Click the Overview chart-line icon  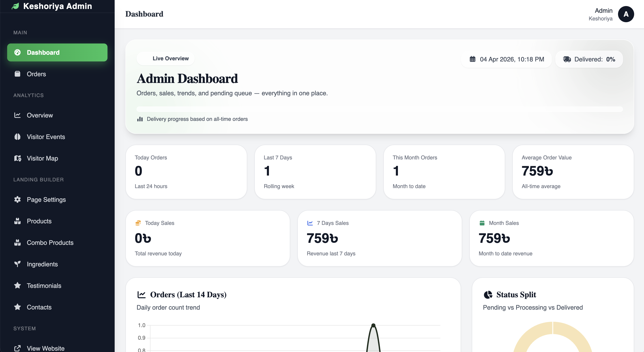pos(17,115)
